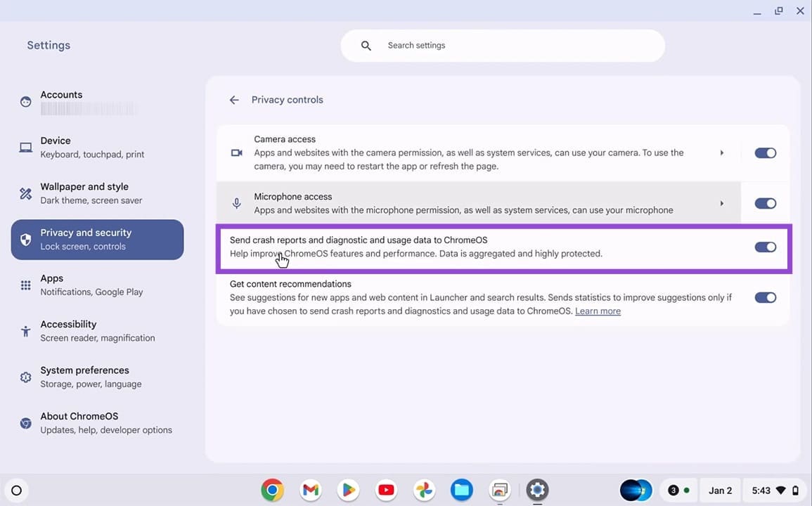
Task: Toggle Camera access off
Action: pos(765,153)
